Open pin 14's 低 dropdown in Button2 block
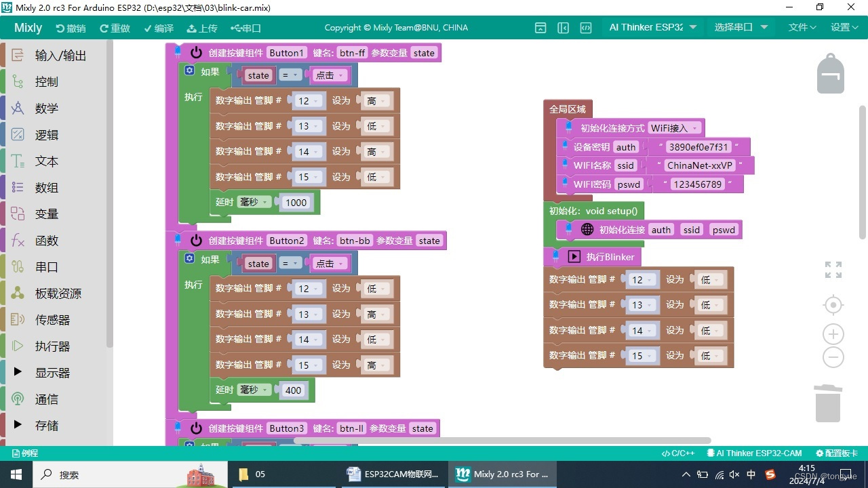868x488 pixels. (x=377, y=340)
